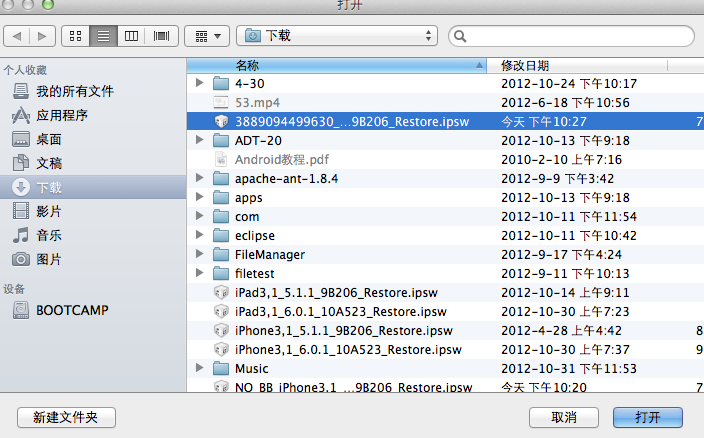Select the filetest folder icon

click(x=221, y=273)
